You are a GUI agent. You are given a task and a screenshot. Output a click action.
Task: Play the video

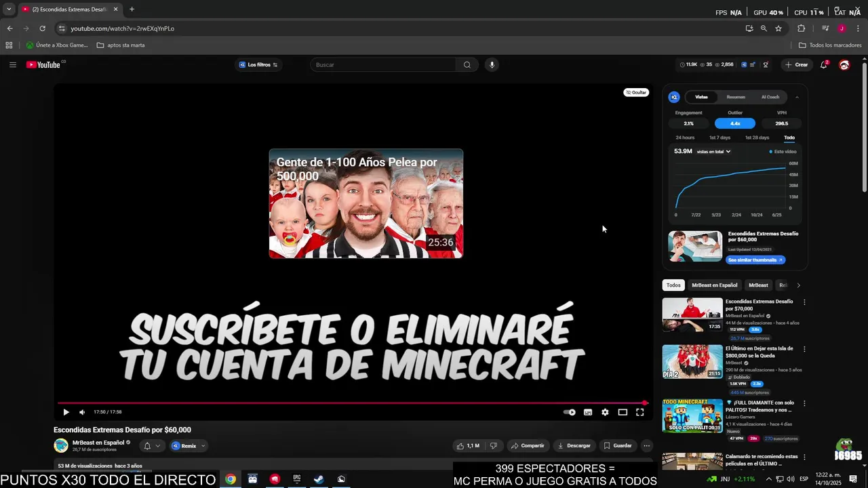pos(66,412)
